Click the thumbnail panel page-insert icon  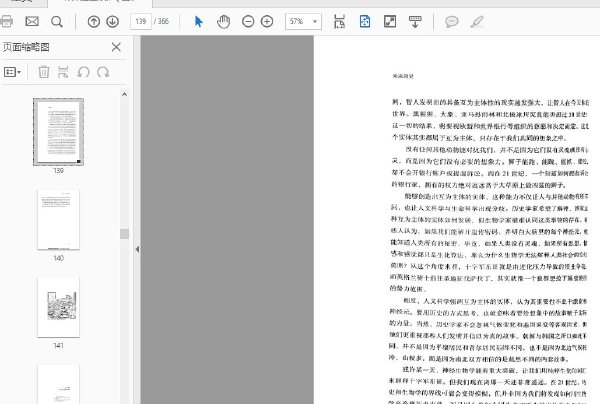click(x=63, y=72)
